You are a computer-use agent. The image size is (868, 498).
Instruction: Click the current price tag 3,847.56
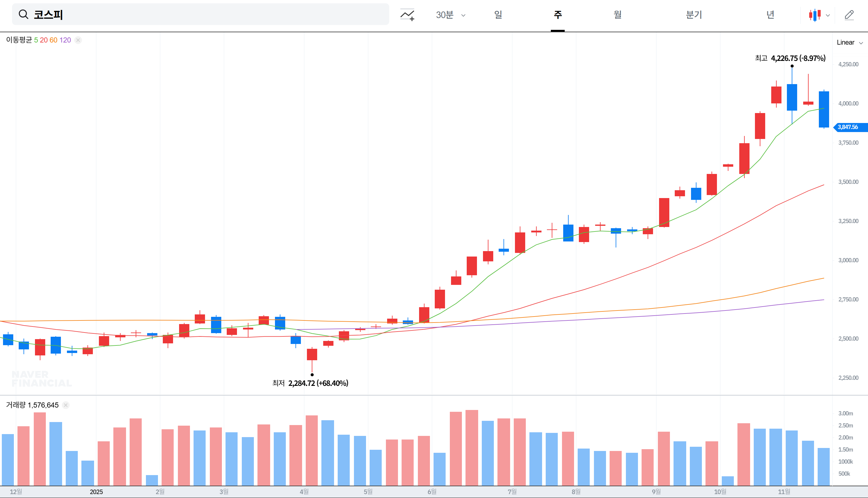click(850, 127)
